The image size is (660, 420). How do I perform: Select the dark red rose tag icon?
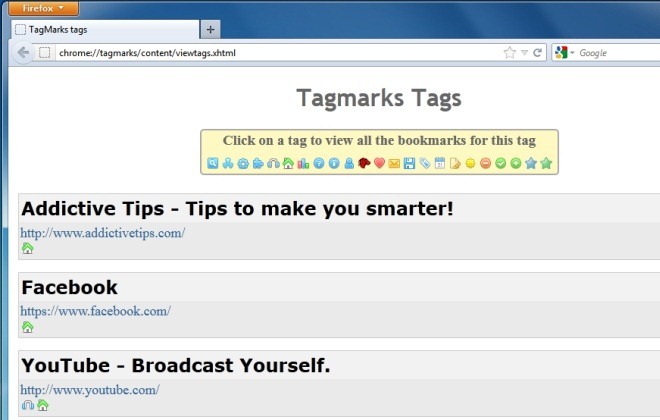(x=364, y=163)
